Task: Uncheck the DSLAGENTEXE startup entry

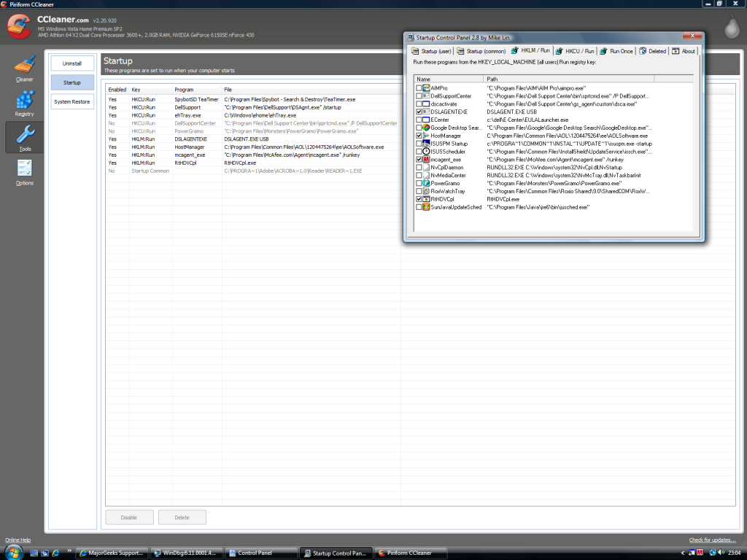Action: [x=418, y=112]
